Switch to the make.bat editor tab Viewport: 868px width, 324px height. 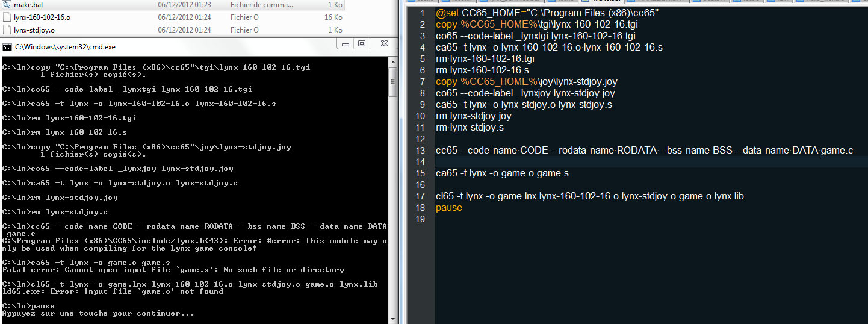coord(608,2)
